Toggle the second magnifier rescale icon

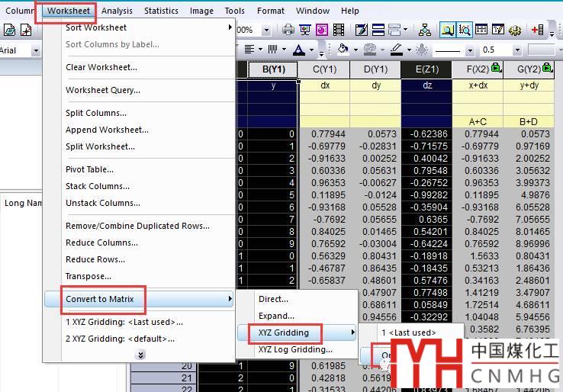point(464,31)
